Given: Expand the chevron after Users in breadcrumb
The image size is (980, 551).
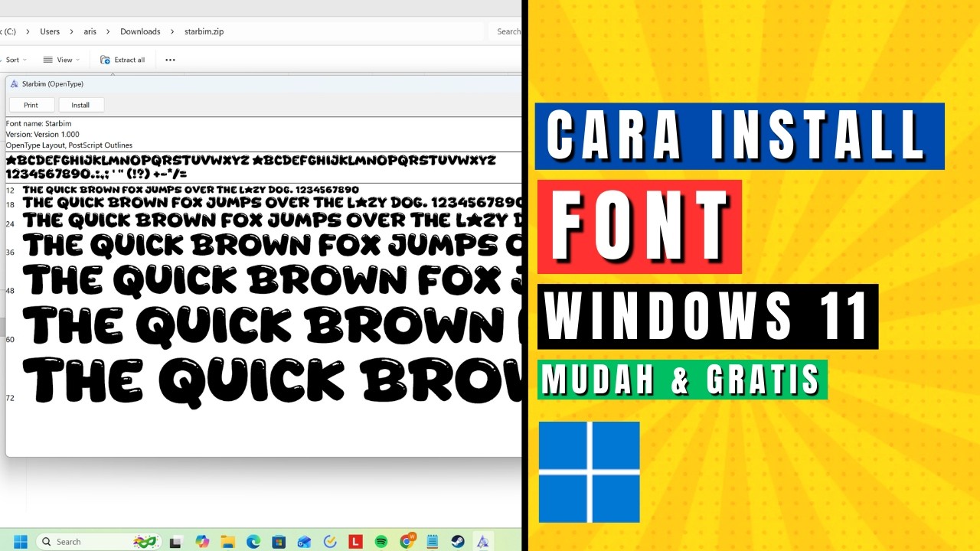Looking at the screenshot, I should click(x=72, y=31).
